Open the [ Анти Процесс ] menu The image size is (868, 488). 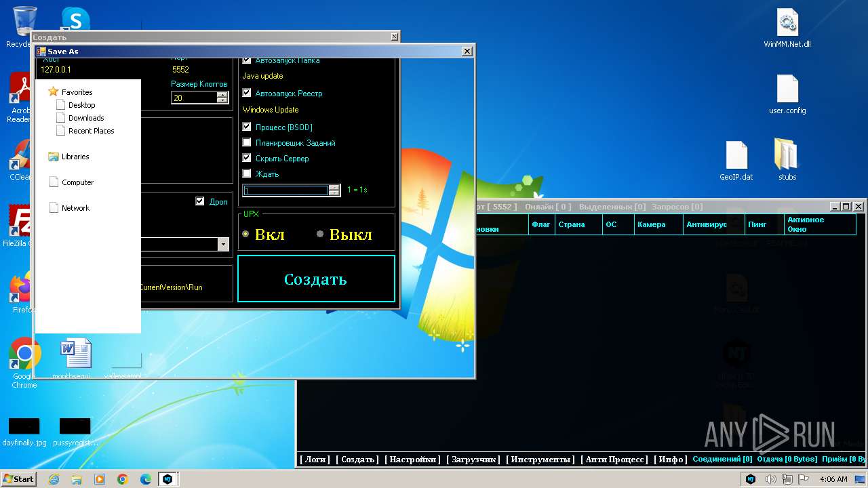coord(615,460)
